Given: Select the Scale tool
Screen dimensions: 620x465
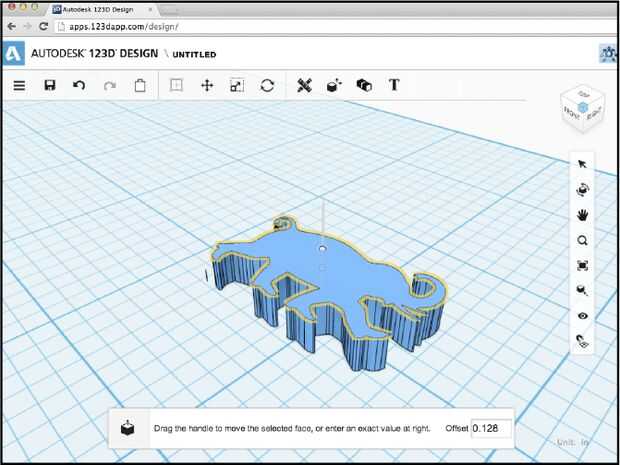Looking at the screenshot, I should pos(237,85).
